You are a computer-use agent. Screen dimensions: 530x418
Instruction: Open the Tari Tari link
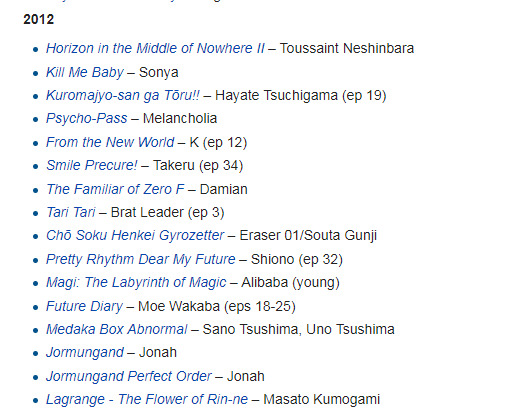point(71,213)
